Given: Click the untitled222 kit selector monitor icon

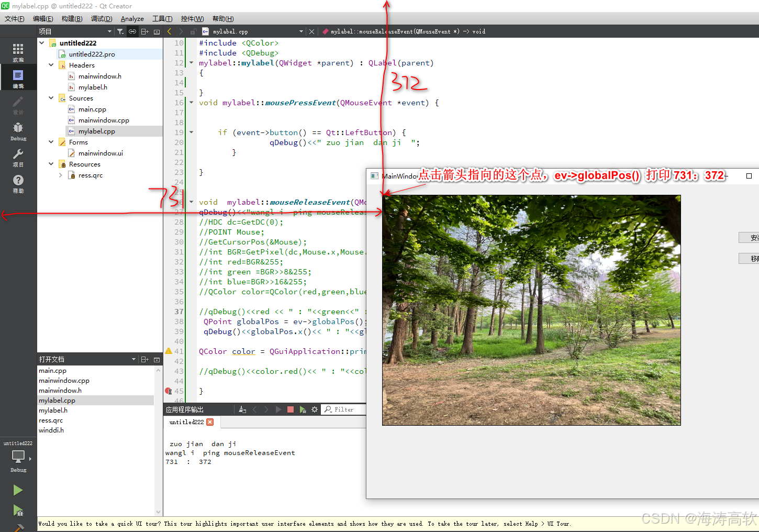Looking at the screenshot, I should [x=18, y=457].
